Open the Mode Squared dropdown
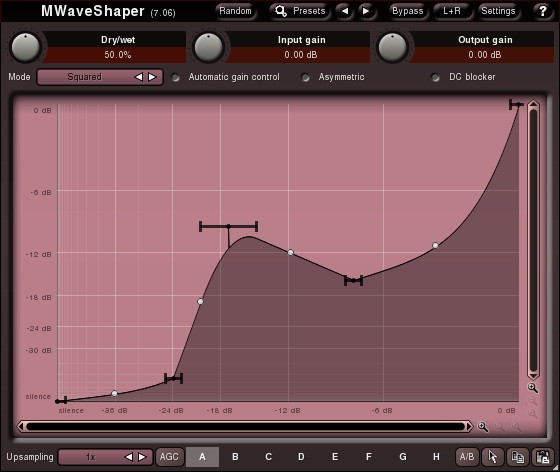 click(x=100, y=77)
